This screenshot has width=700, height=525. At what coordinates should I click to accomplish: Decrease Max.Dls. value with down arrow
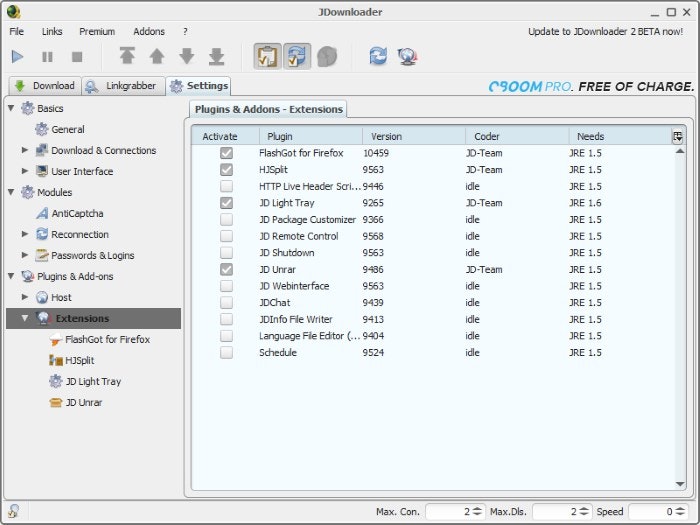584,514
